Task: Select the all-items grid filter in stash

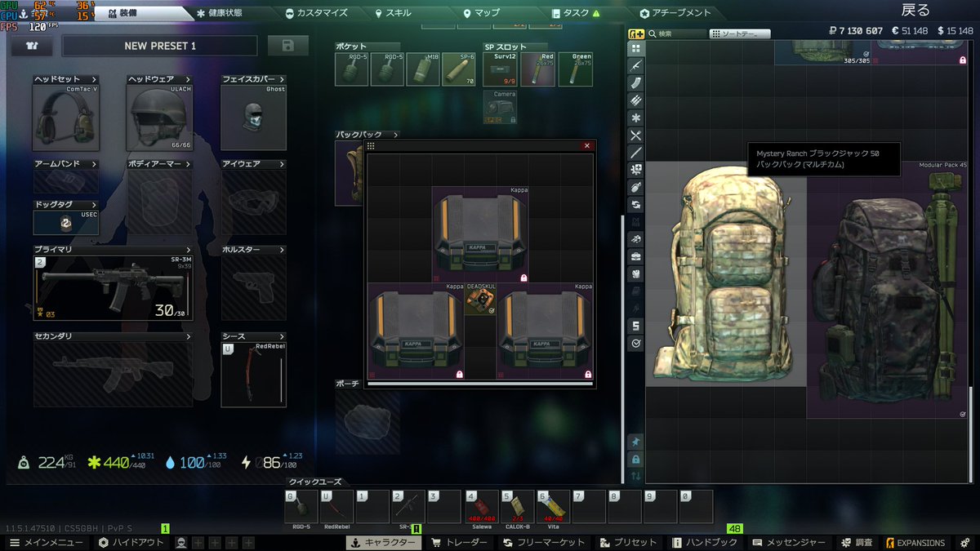Action: point(635,47)
